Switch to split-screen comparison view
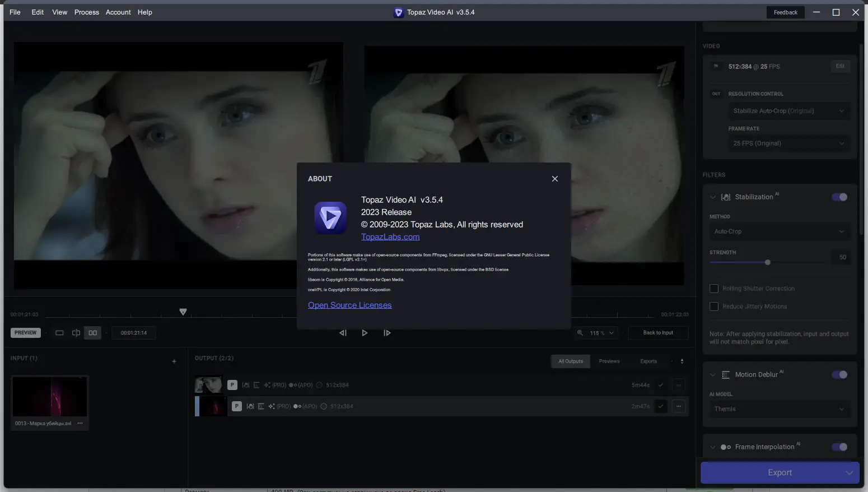The image size is (868, 492). tap(76, 332)
